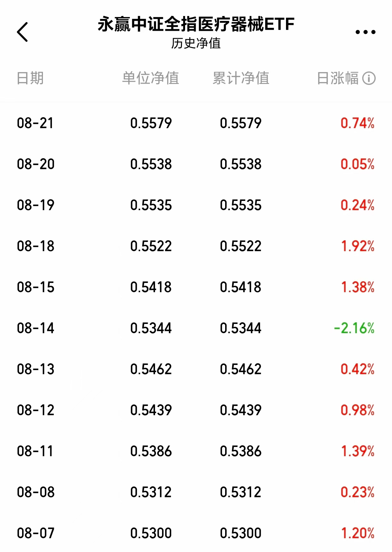Select the 日期 column header
The height and width of the screenshot is (552, 392).
(x=30, y=78)
